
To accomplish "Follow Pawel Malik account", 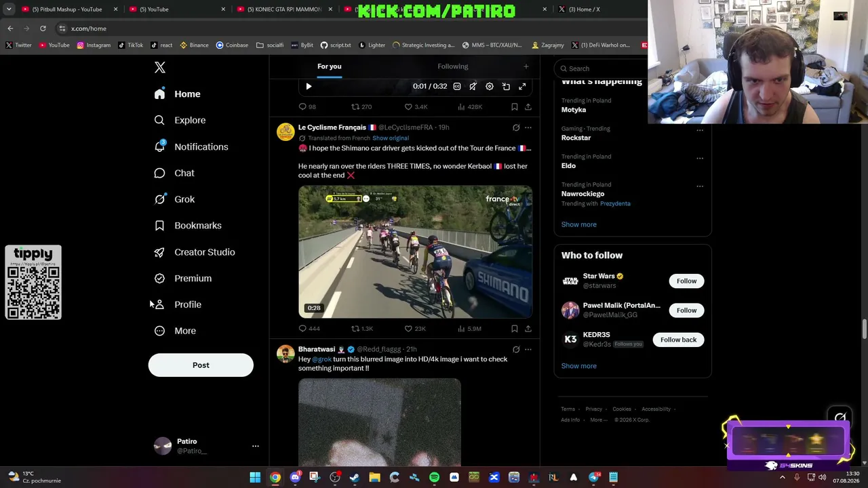I will [x=686, y=310].
